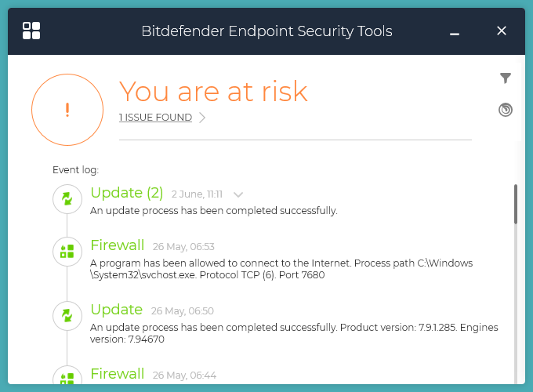Click the scan radar icon

tap(506, 110)
